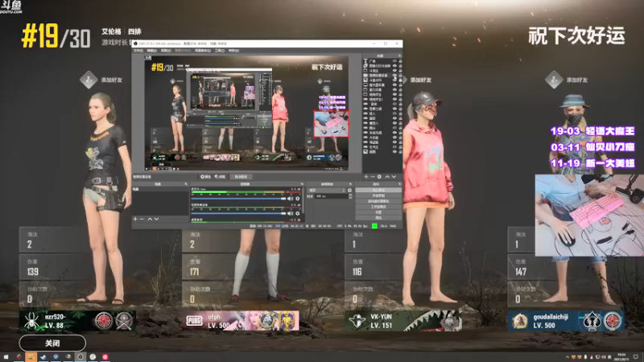Viewport: 644px width, 362px height.
Task: Add a new scene with the plus icon
Action: [135, 219]
